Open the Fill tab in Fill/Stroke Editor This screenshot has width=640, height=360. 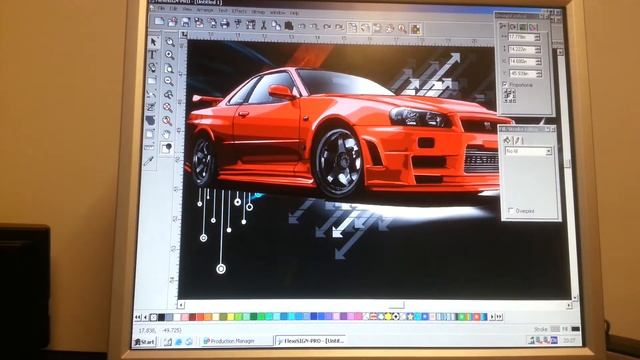pos(507,140)
